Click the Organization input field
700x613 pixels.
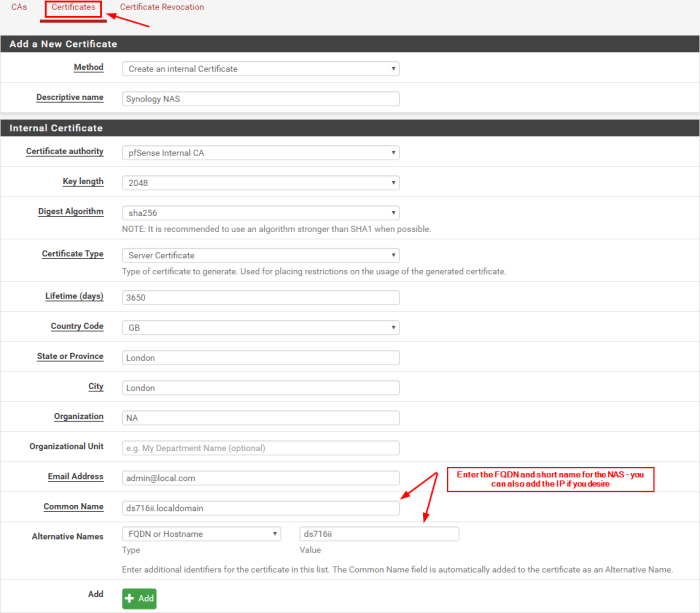(x=260, y=418)
